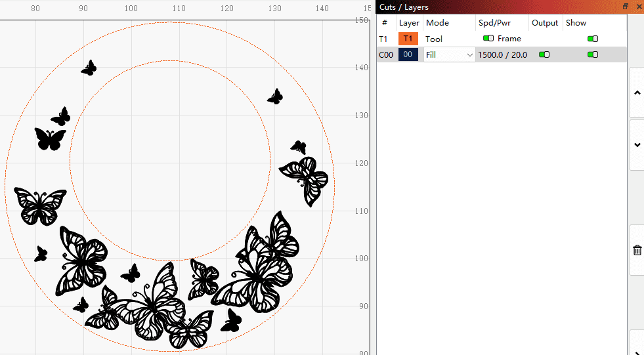Close the Cuts / Layers panel
Screen dimensions: 644x355
[639, 6]
